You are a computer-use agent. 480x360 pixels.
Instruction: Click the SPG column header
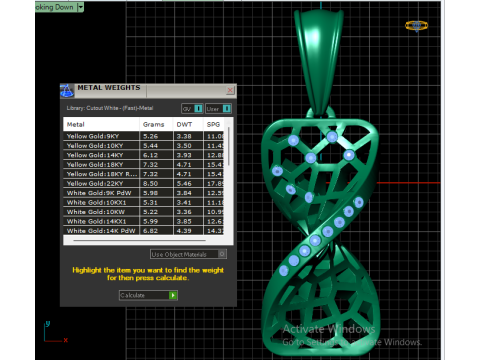tap(214, 124)
